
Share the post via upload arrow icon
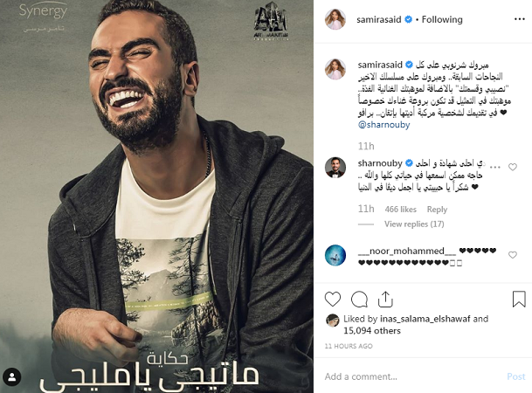(385, 299)
